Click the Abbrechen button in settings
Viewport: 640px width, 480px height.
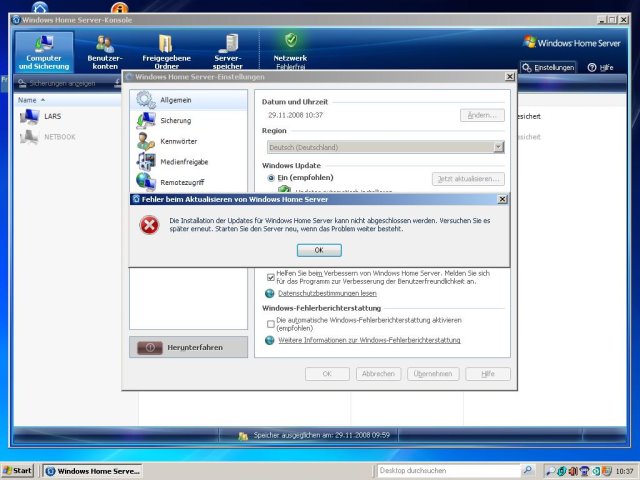click(378, 373)
